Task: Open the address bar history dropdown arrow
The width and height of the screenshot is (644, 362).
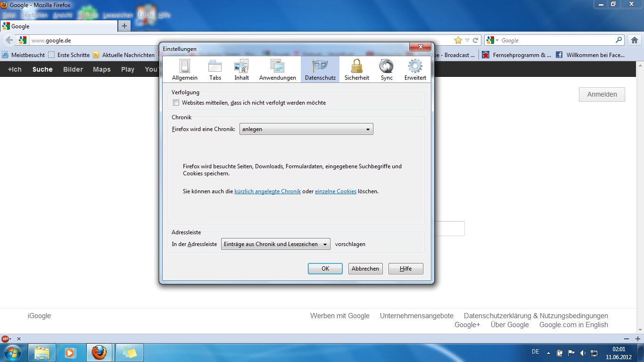Action: 467,41
